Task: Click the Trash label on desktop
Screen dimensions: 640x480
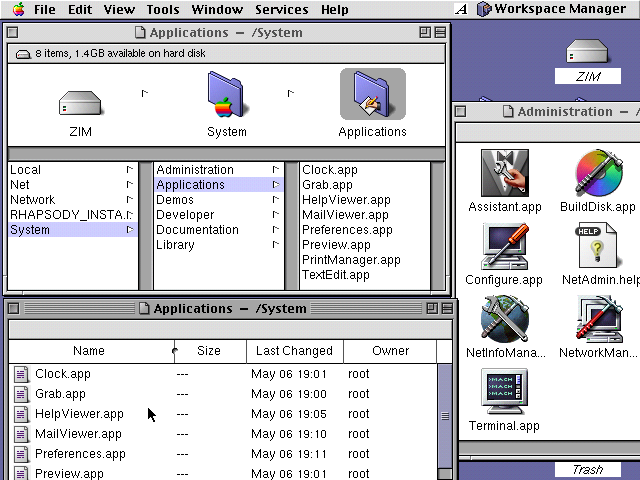Action: [587, 469]
